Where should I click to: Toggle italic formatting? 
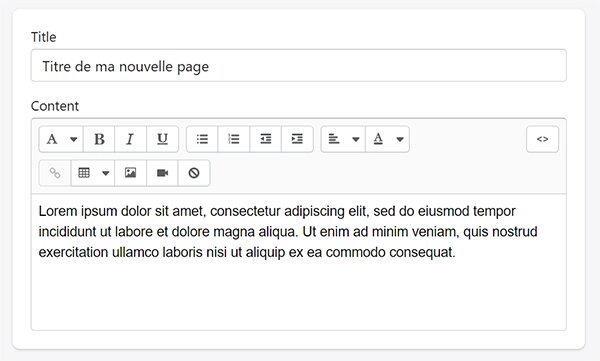click(130, 139)
